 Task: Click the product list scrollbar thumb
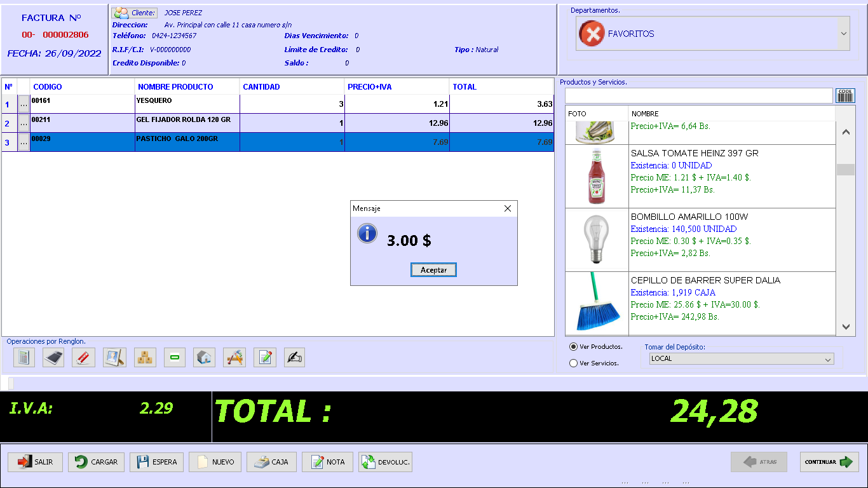click(845, 170)
